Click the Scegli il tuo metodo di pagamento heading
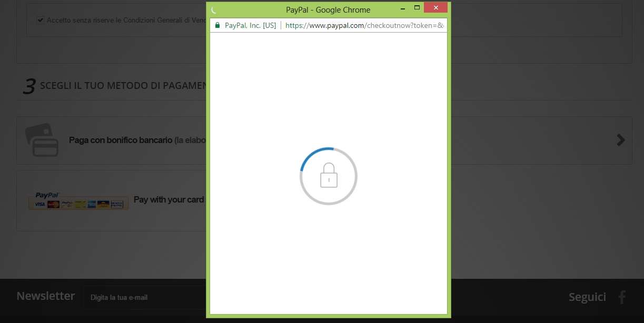The image size is (644, 323). (123, 85)
